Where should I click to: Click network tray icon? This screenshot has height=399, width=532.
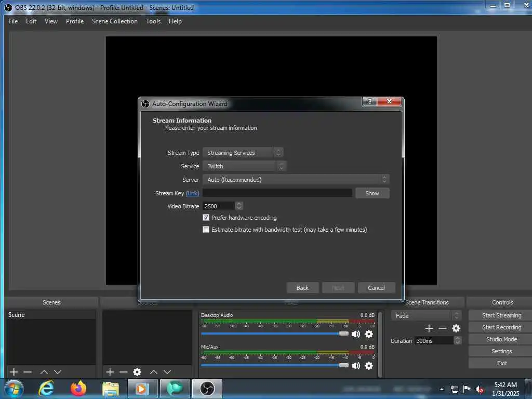tap(454, 389)
